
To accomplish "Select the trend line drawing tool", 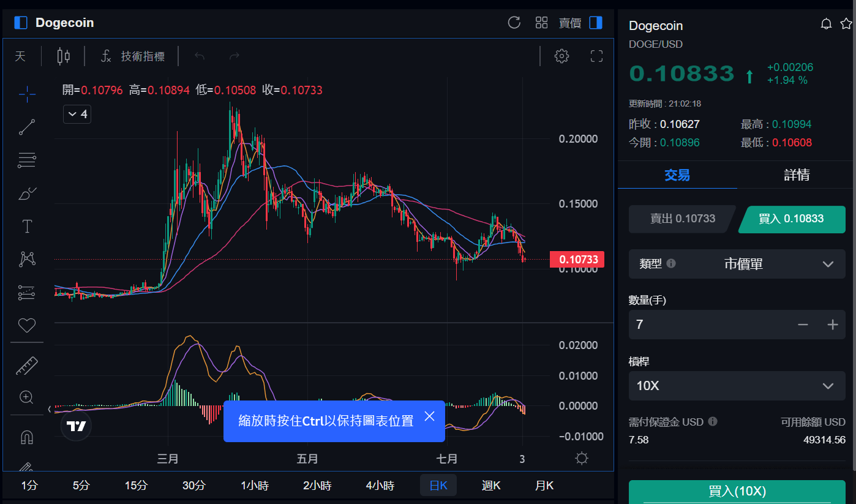I will pyautogui.click(x=27, y=127).
